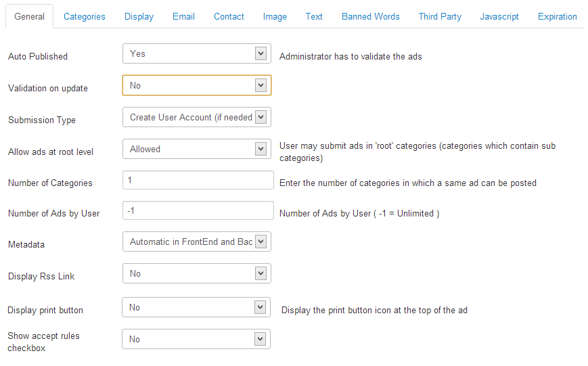Switch to Banned Words tab
Image resolution: width=588 pixels, height=366 pixels.
pos(371,16)
